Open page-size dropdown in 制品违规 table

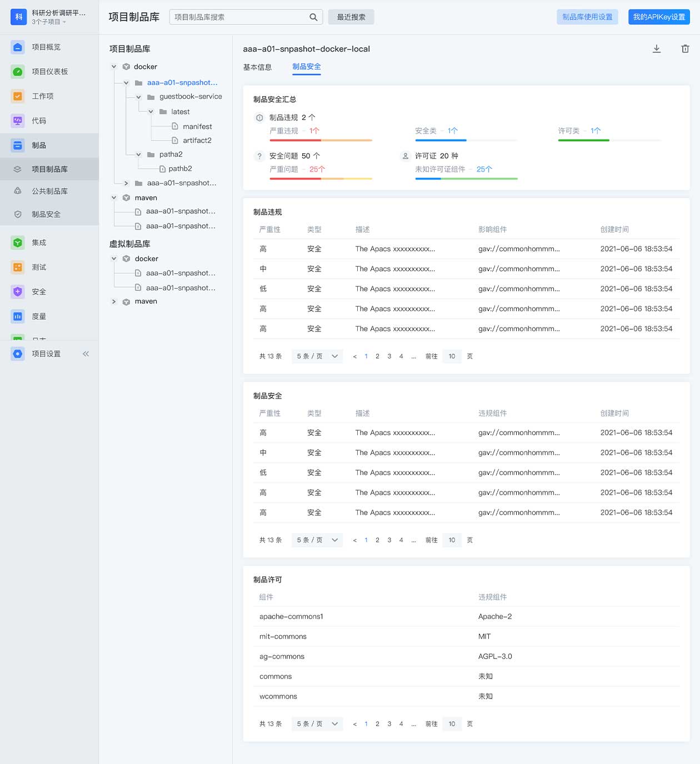click(x=317, y=356)
